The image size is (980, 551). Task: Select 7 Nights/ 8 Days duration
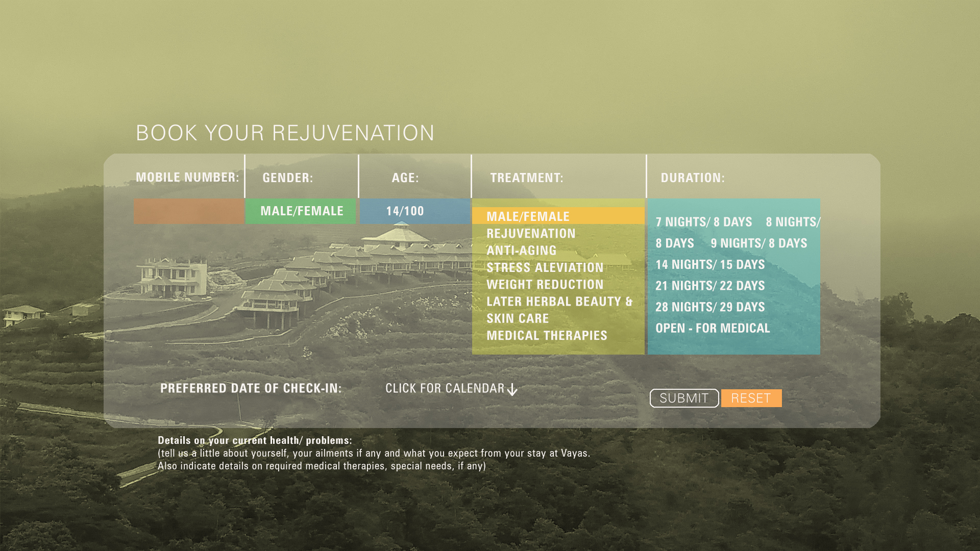tap(704, 222)
